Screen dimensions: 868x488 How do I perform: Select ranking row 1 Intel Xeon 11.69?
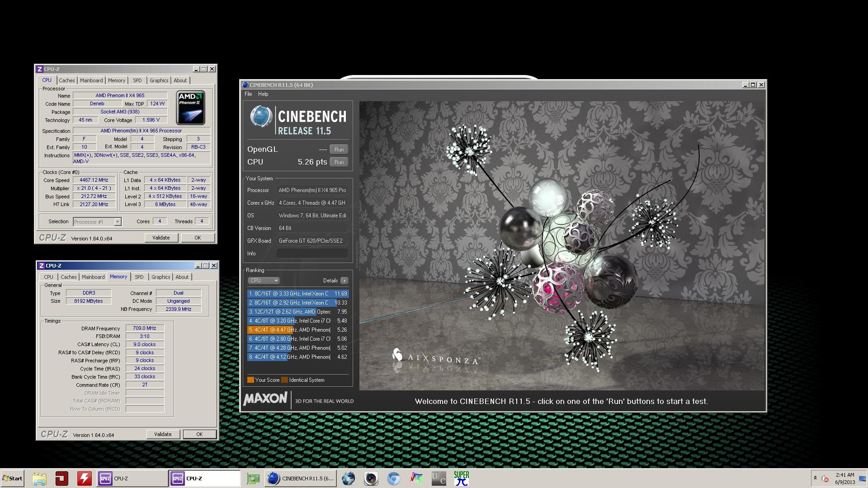pos(298,294)
